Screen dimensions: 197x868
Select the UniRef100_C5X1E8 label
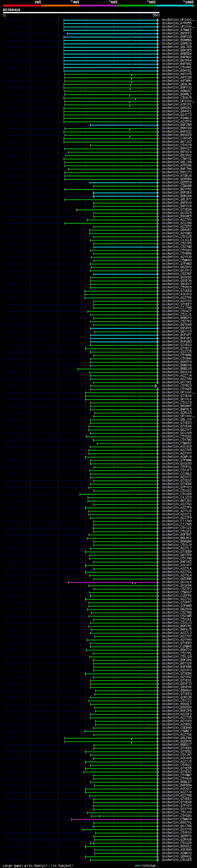point(177,494)
